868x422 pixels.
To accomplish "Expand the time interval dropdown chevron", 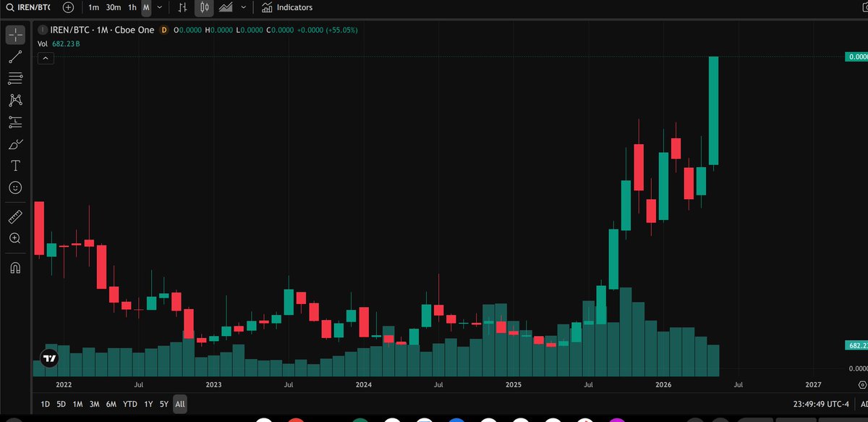I will [159, 7].
